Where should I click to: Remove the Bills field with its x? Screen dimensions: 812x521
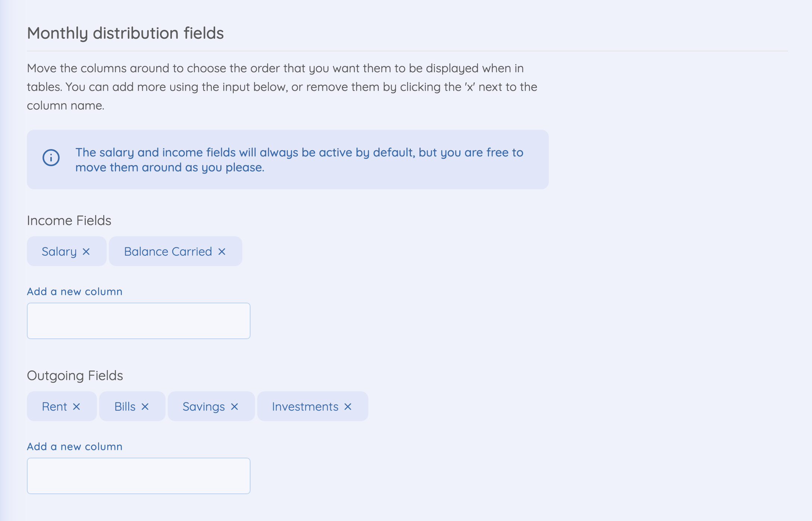point(145,407)
